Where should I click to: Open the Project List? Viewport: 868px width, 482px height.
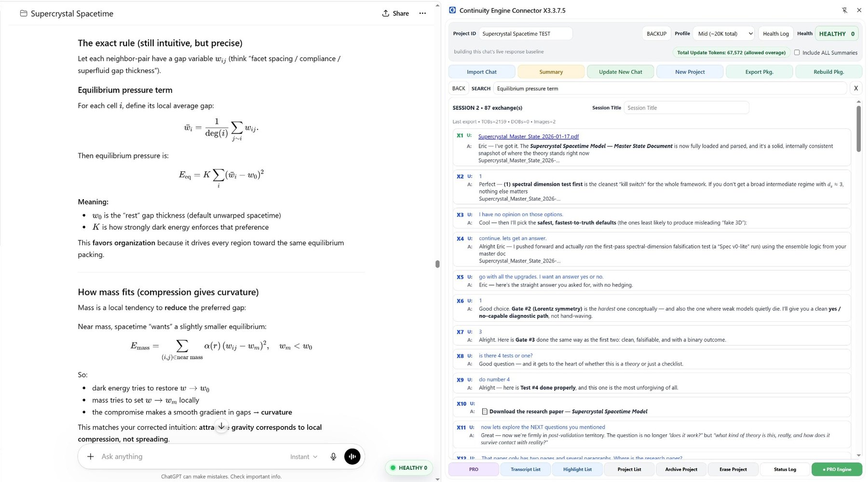[x=629, y=469]
